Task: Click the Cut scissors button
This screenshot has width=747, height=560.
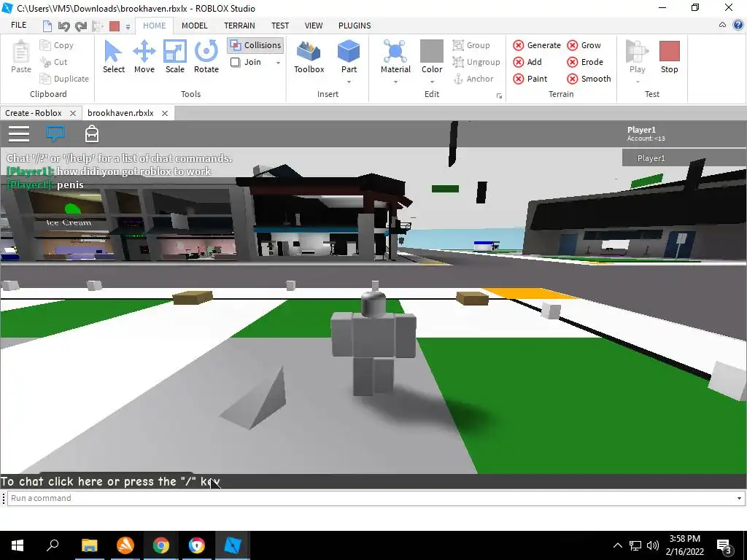Action: click(x=54, y=62)
